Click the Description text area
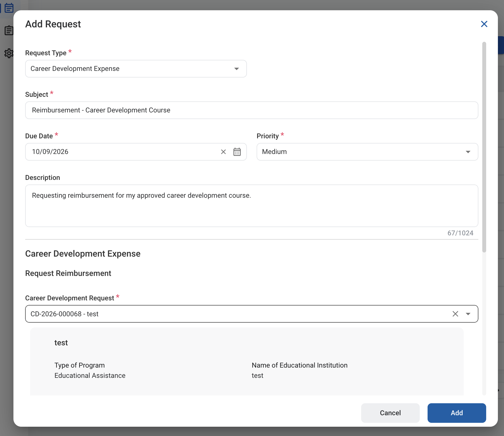 pyautogui.click(x=252, y=206)
